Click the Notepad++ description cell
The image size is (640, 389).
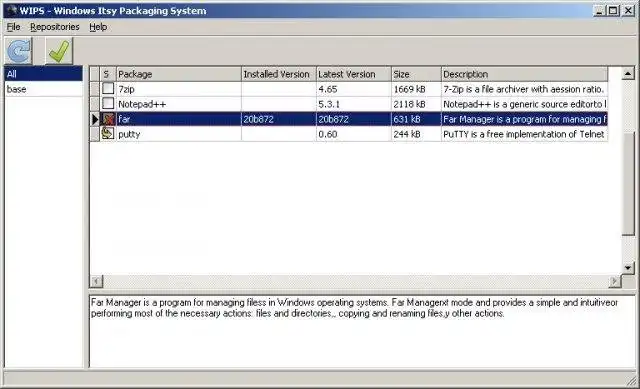(524, 104)
